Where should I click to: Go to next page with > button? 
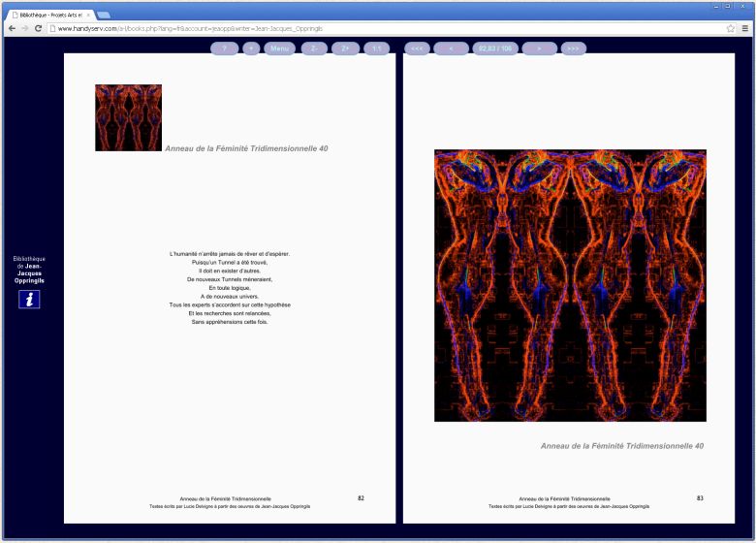pos(540,48)
